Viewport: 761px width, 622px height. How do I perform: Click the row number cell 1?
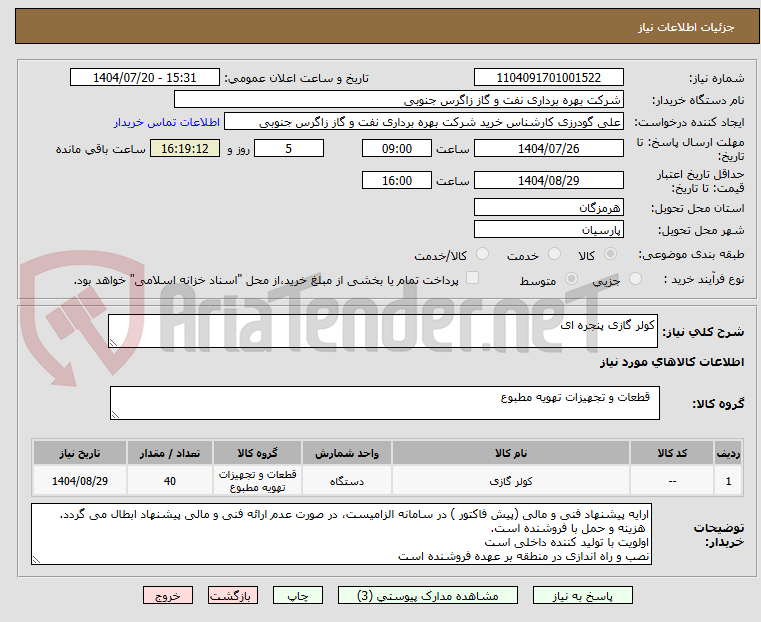tap(728, 481)
